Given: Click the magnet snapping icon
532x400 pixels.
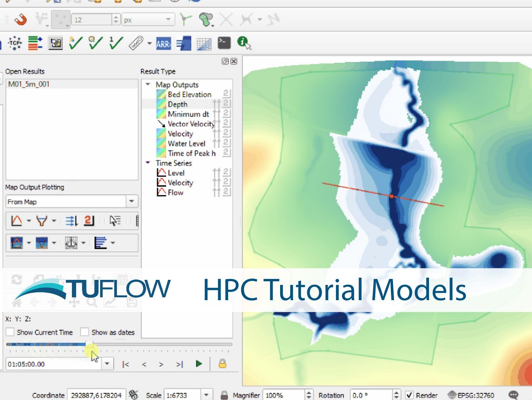Looking at the screenshot, I should 20,19.
